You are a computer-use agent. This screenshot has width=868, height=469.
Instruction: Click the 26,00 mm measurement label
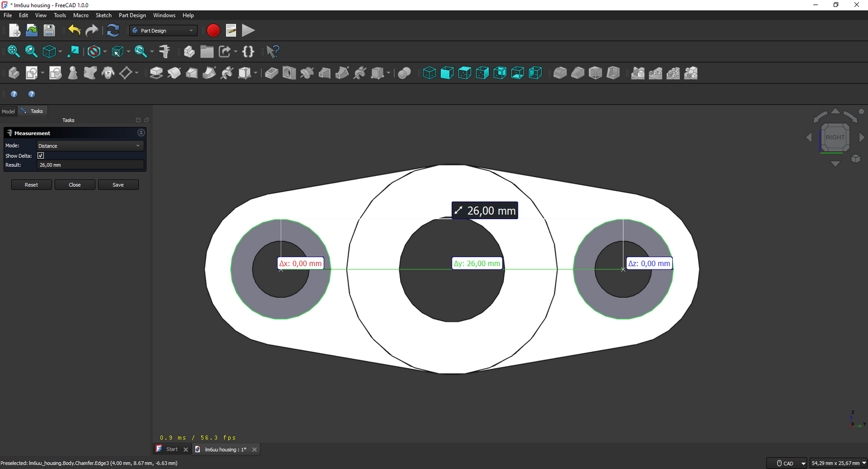[x=485, y=211]
